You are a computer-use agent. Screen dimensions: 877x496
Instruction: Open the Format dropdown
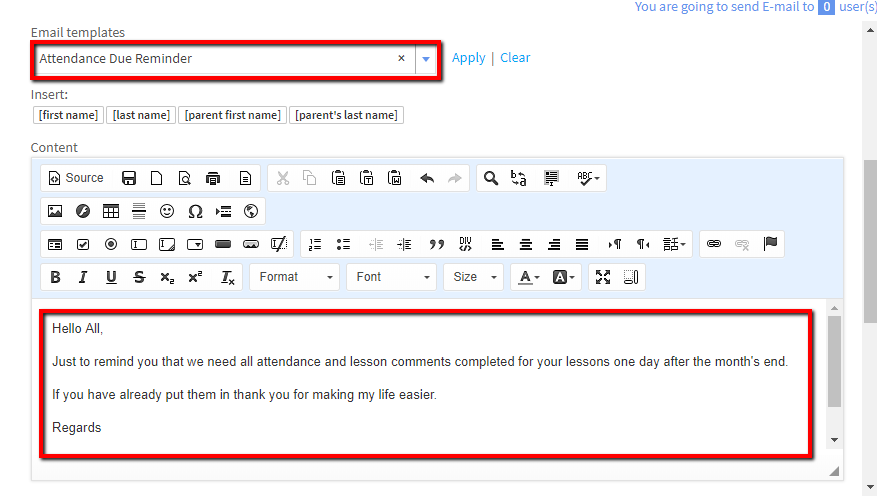294,277
